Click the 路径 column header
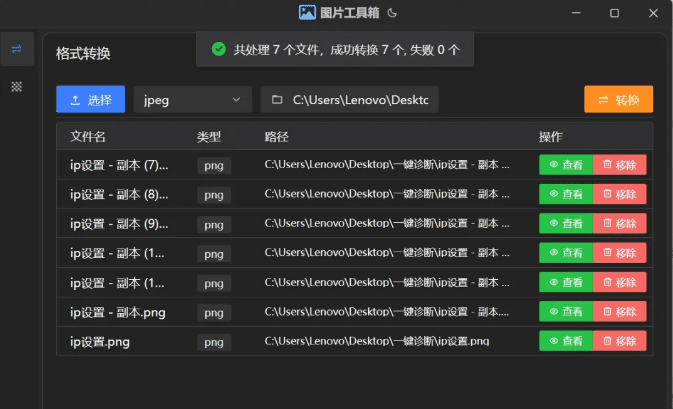 tap(276, 136)
